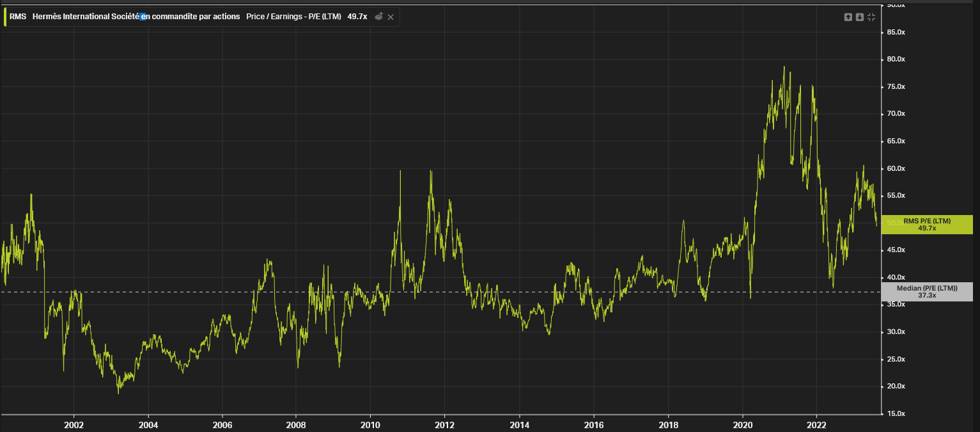Click the 2004 year label on time axis

(x=148, y=425)
